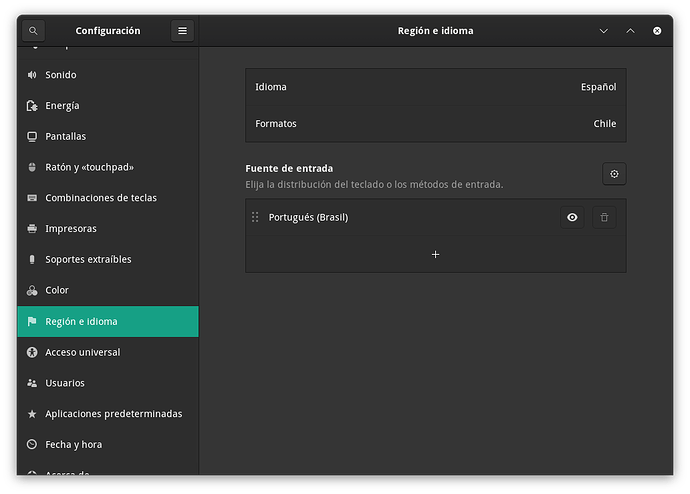
Task: Select the Idioma Español row
Action: tap(435, 87)
